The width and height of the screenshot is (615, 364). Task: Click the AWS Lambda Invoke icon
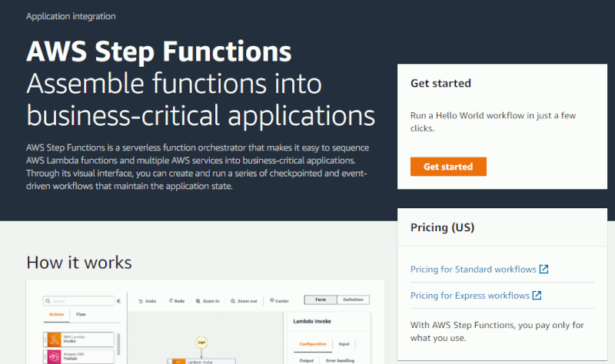pyautogui.click(x=54, y=339)
